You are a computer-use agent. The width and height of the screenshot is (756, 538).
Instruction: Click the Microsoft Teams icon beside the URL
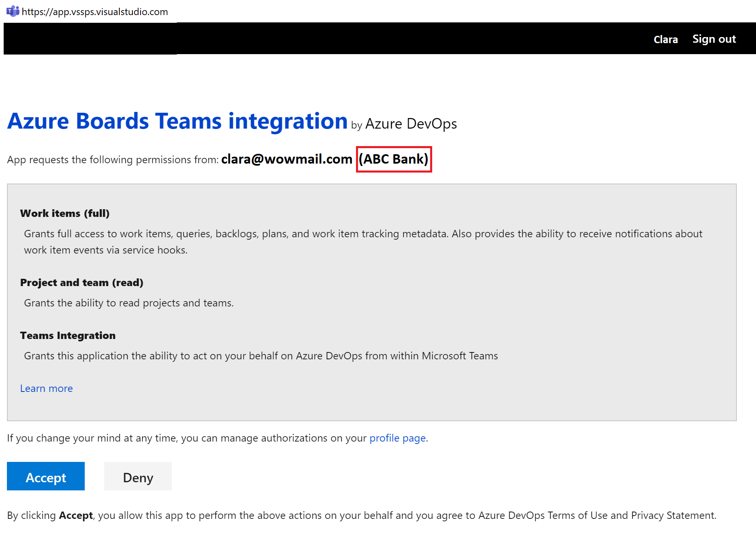13,11
